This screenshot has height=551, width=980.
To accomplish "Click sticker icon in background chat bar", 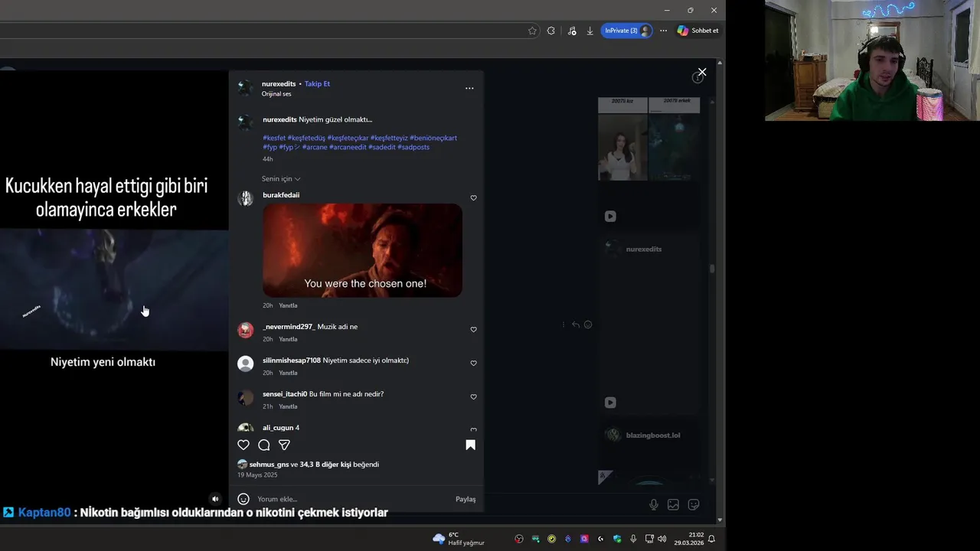I will pos(694,504).
